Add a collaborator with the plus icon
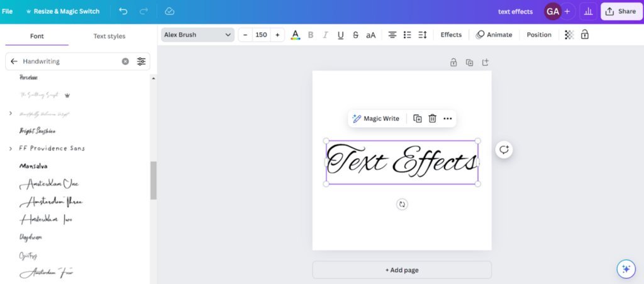644x284 pixels. 567,11
